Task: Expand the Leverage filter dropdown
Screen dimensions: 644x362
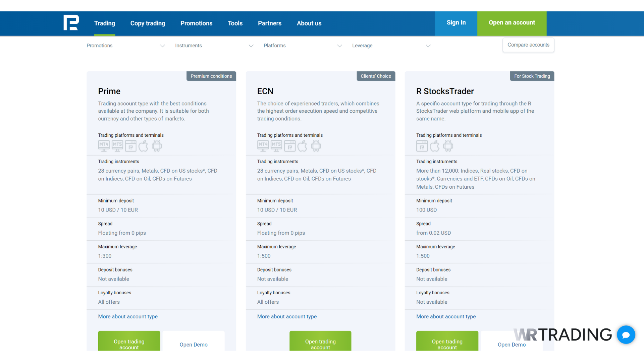Action: pos(391,46)
